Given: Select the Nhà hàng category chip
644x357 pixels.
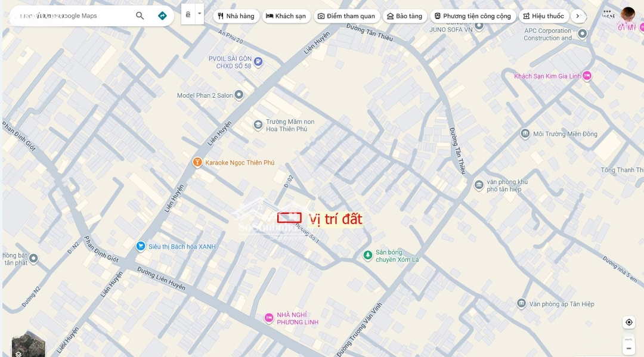Looking at the screenshot, I should [236, 16].
